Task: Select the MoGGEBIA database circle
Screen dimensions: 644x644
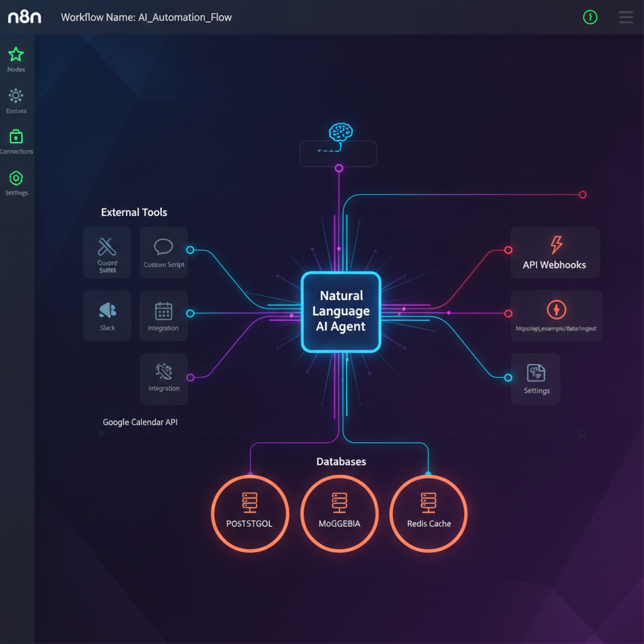Action: click(x=339, y=513)
